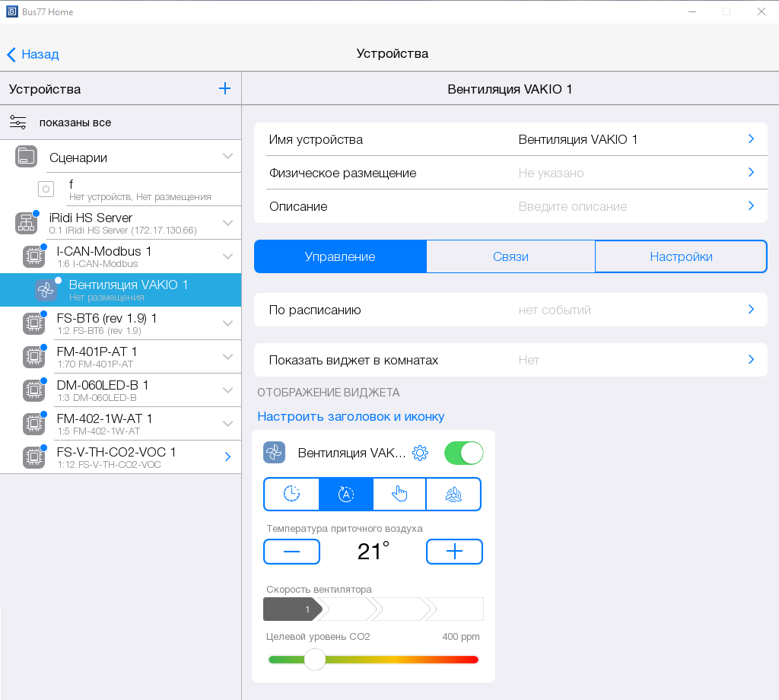Screen dimensions: 779x700
Task: Select the schedule clock mode icon
Action: [291, 494]
